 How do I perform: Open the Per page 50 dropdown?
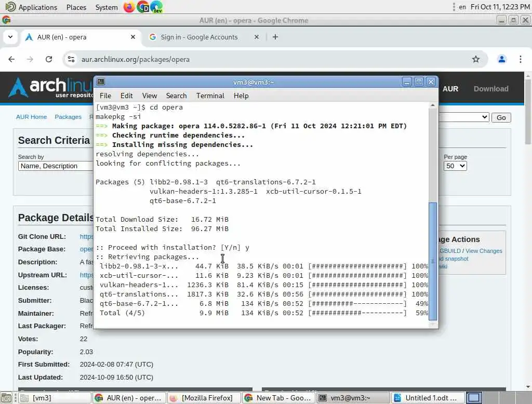click(x=455, y=166)
